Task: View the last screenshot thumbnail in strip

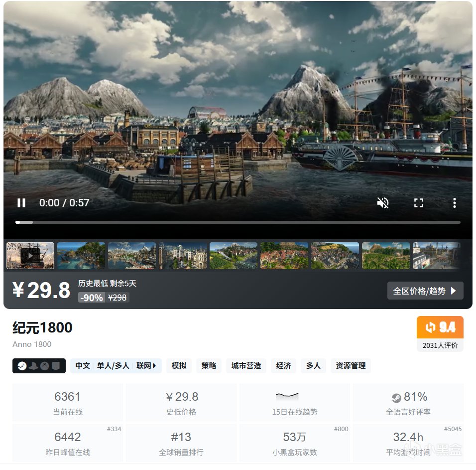Action: [436, 256]
